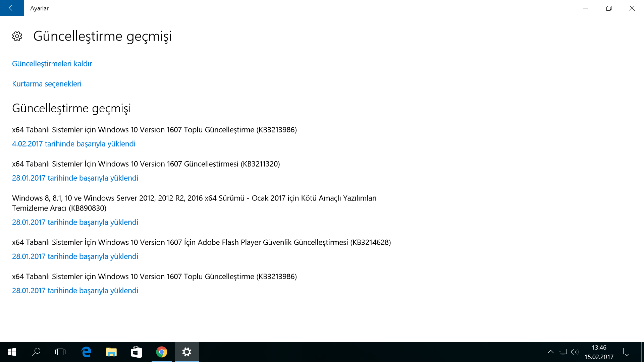644x362 pixels.
Task: Click the taskbar clock showing 13:46
Action: tap(599, 352)
